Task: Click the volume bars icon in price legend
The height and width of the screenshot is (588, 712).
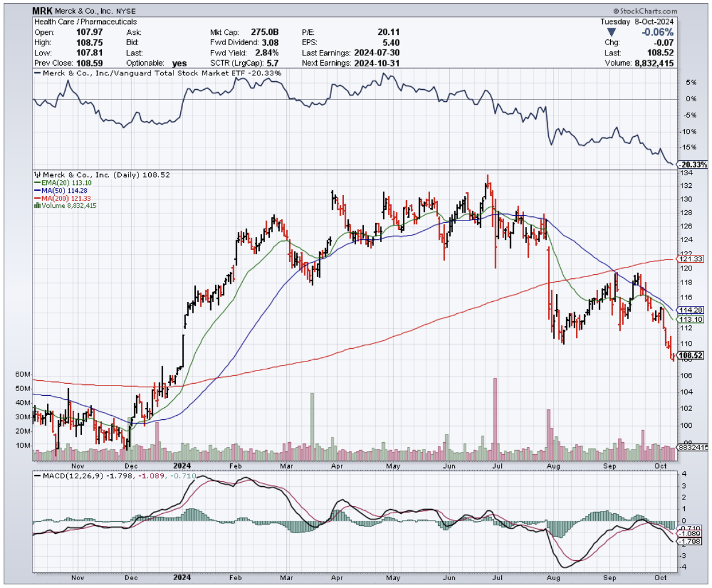Action: point(37,205)
